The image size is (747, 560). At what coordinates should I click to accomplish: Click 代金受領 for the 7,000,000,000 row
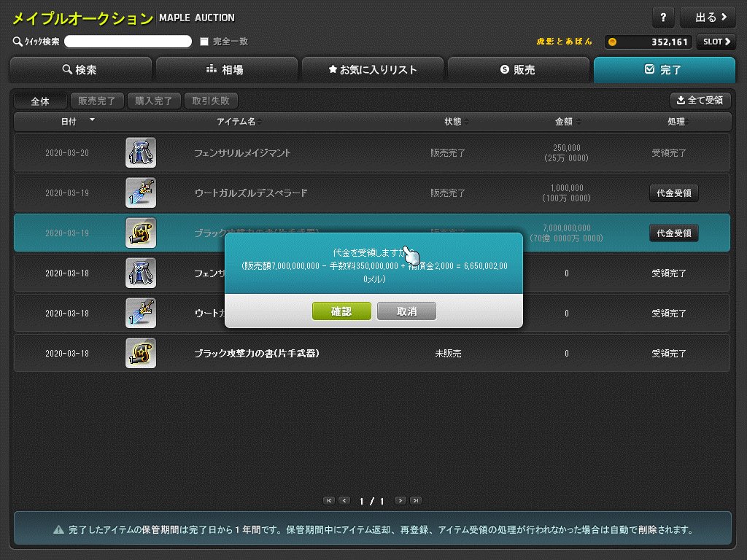click(x=673, y=233)
